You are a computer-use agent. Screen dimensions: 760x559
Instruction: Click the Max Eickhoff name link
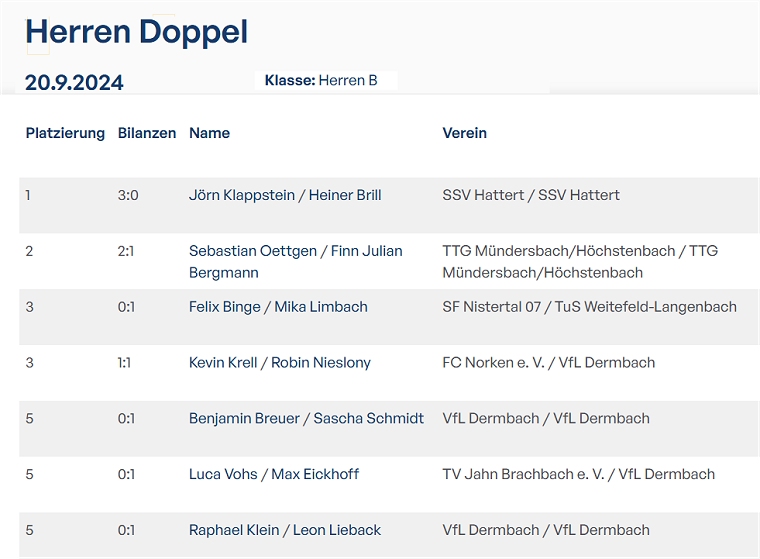[x=315, y=475]
